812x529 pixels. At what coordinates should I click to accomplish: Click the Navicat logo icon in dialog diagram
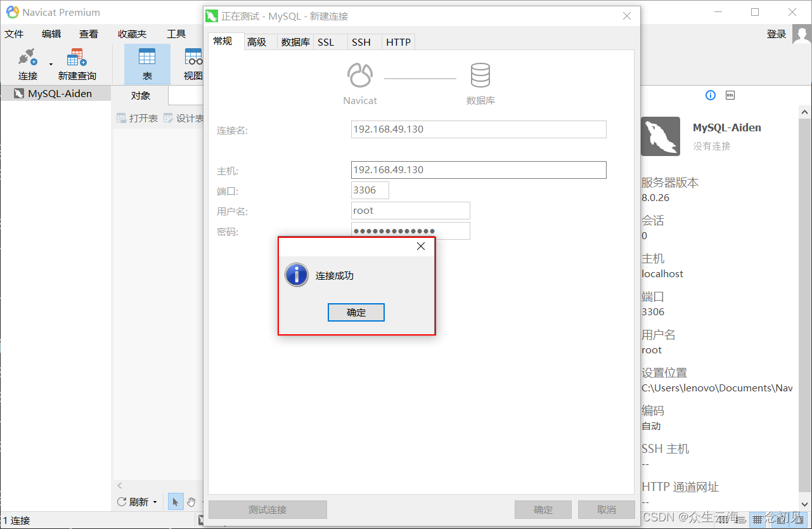(x=360, y=75)
